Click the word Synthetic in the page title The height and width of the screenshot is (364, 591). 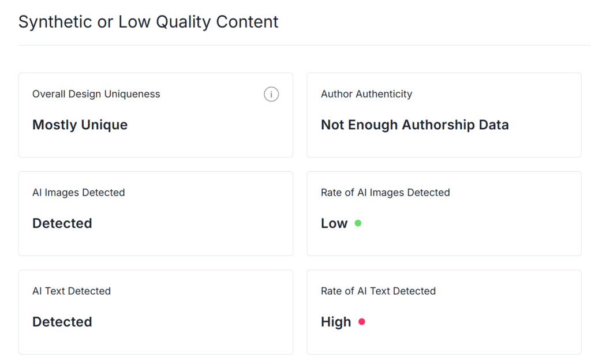tap(54, 22)
